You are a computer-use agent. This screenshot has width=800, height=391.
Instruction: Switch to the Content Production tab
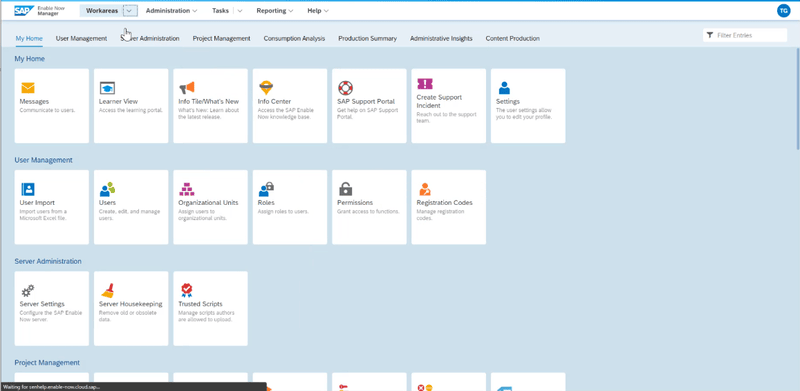coord(512,38)
